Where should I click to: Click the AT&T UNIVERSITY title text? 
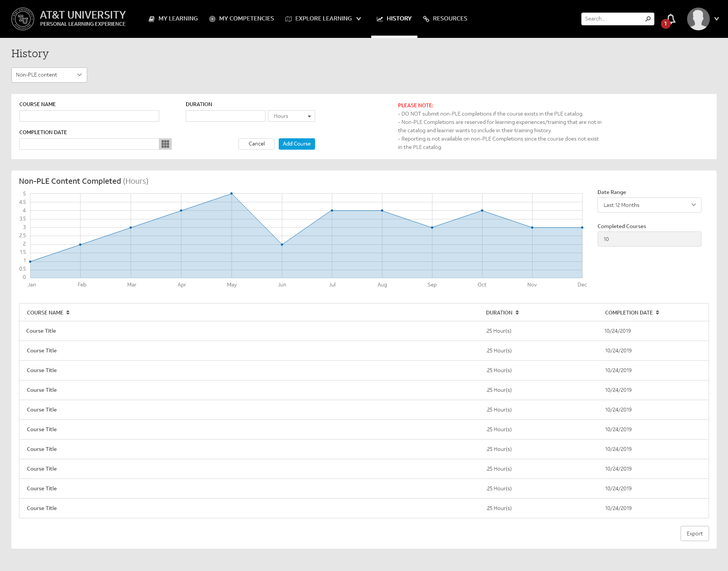click(x=83, y=15)
